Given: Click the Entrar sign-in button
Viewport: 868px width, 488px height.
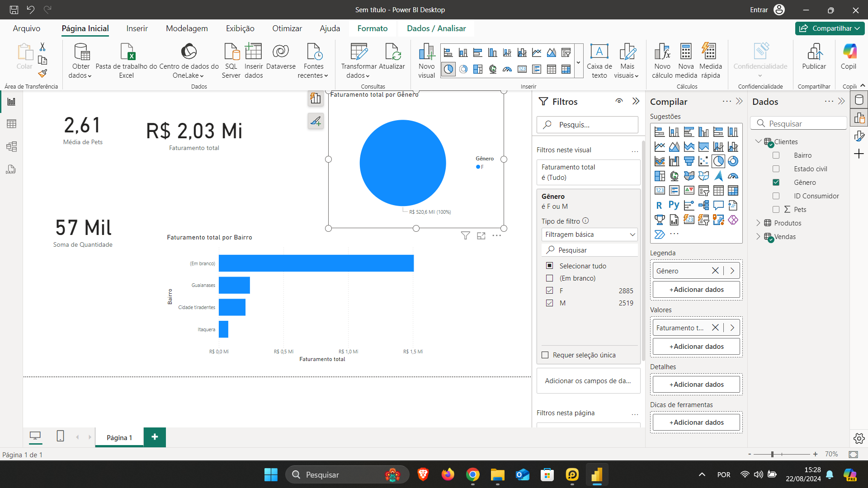Looking at the screenshot, I should [767, 9].
